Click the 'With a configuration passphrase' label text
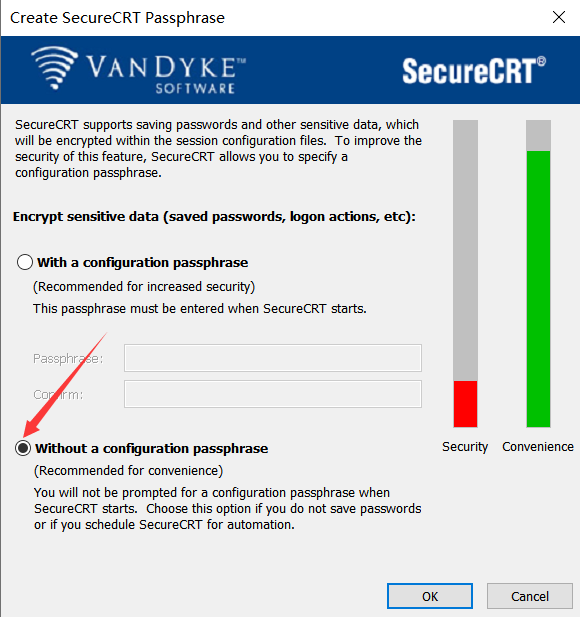This screenshot has width=580, height=617. 142,262
